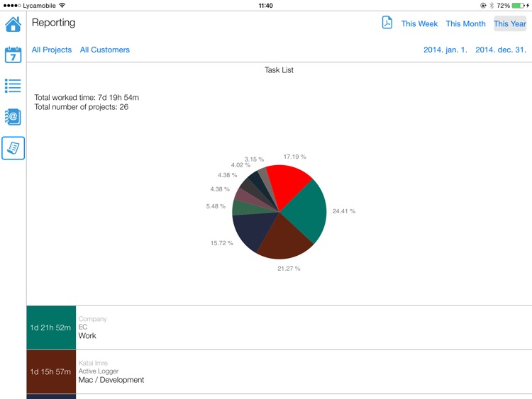Tap the 11:40 clock in status bar
The height and width of the screenshot is (399, 532).
(x=266, y=6)
